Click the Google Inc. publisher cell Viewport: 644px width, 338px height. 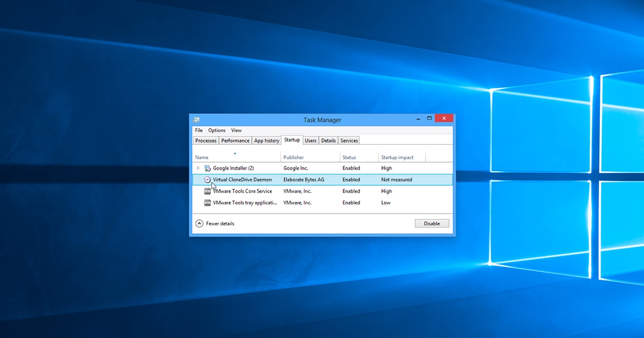(x=297, y=168)
